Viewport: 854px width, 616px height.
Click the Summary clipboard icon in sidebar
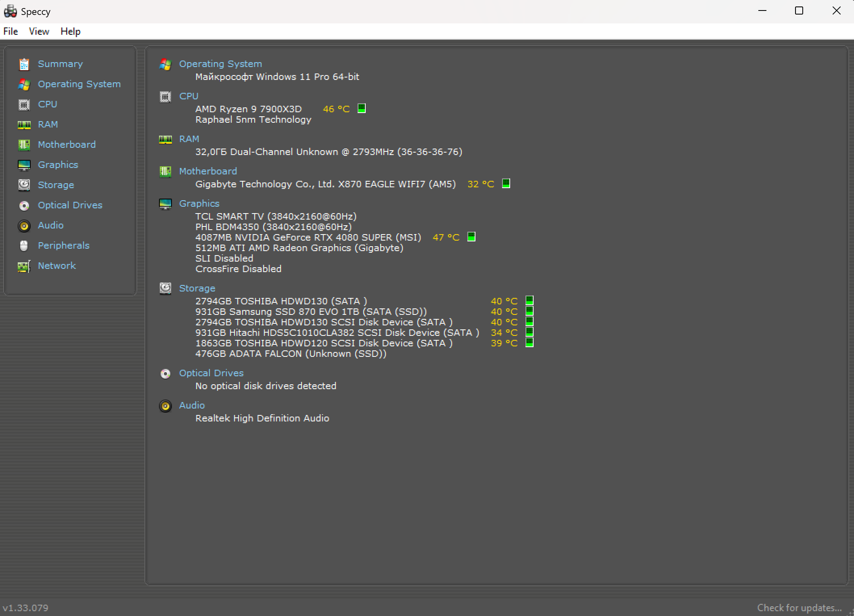pos(24,64)
